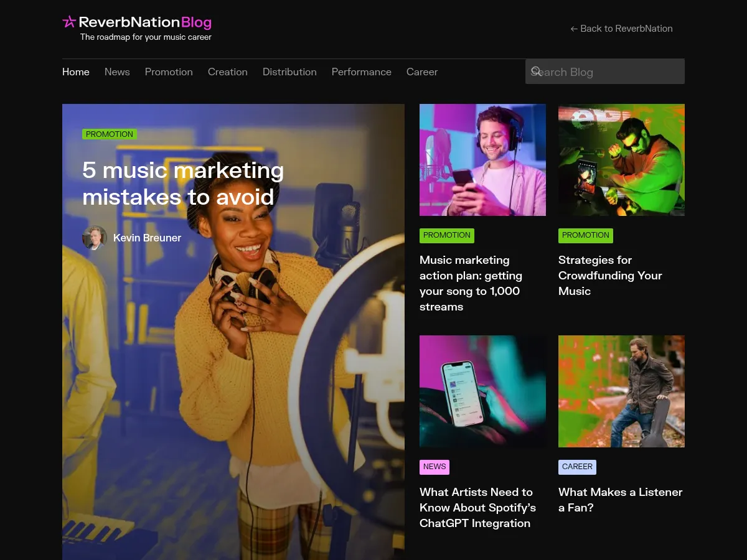Switch to the Performance tab
The height and width of the screenshot is (560, 747).
(361, 72)
